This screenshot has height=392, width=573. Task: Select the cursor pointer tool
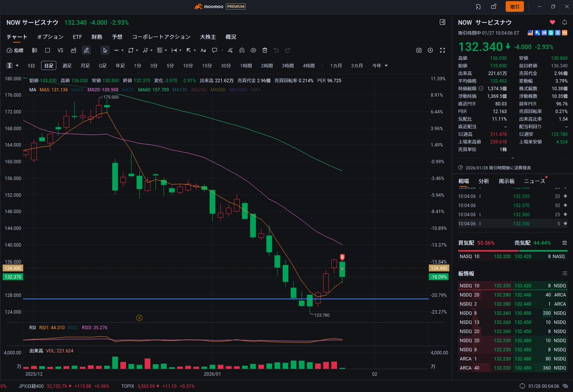105,50
